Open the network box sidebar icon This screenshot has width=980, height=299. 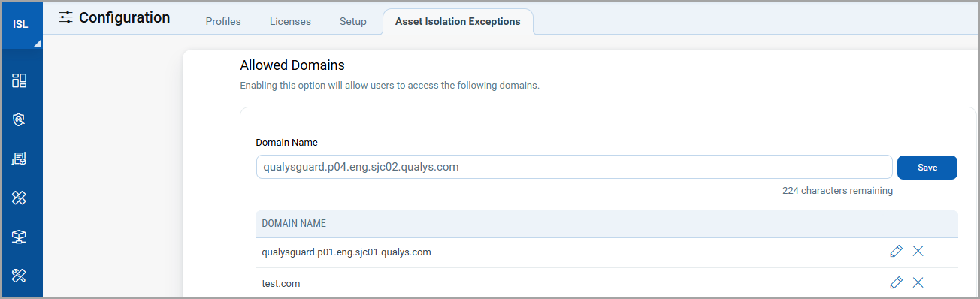click(x=20, y=237)
